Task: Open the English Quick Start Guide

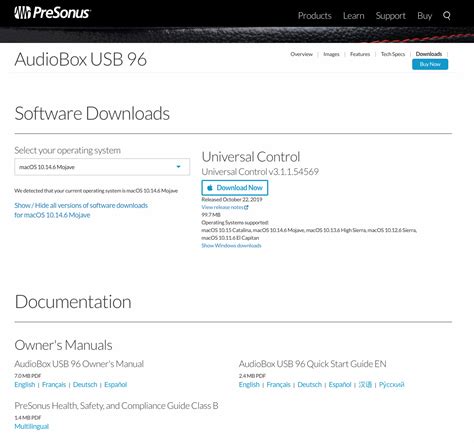Action: pyautogui.click(x=249, y=385)
